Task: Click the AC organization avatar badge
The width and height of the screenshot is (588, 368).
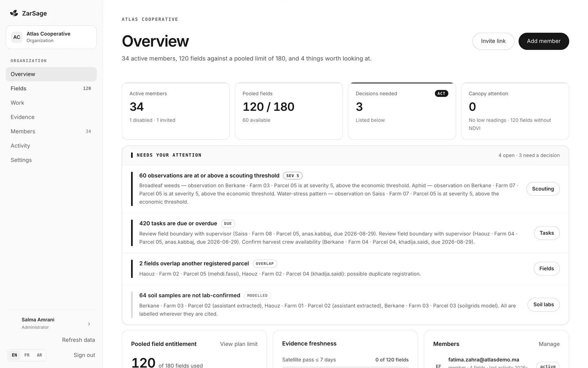Action: 17,37
